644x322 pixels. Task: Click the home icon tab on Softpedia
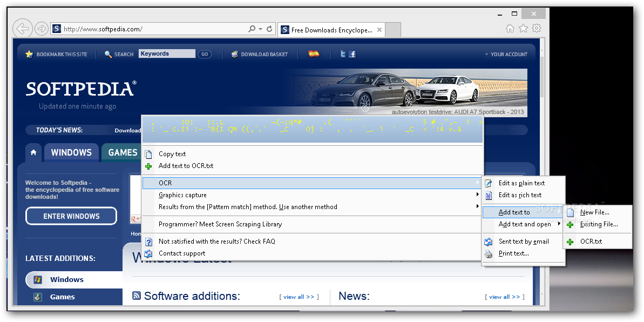tap(33, 152)
